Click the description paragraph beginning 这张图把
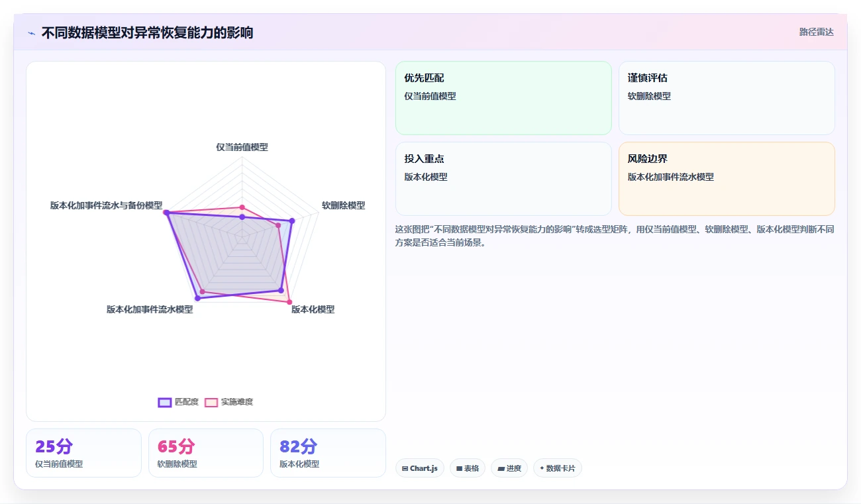 [615, 236]
